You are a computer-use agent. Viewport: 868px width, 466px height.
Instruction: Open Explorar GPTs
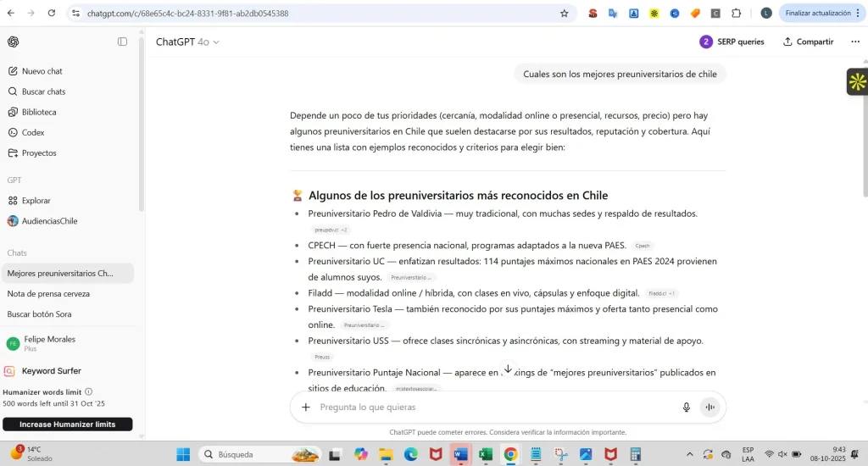[36, 201]
